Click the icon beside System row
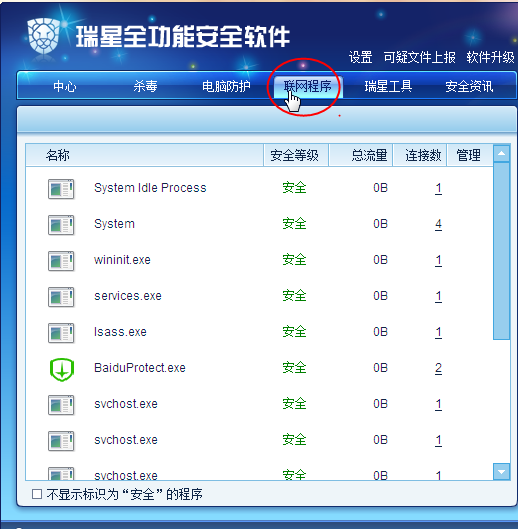The width and height of the screenshot is (518, 529). pyautogui.click(x=61, y=225)
